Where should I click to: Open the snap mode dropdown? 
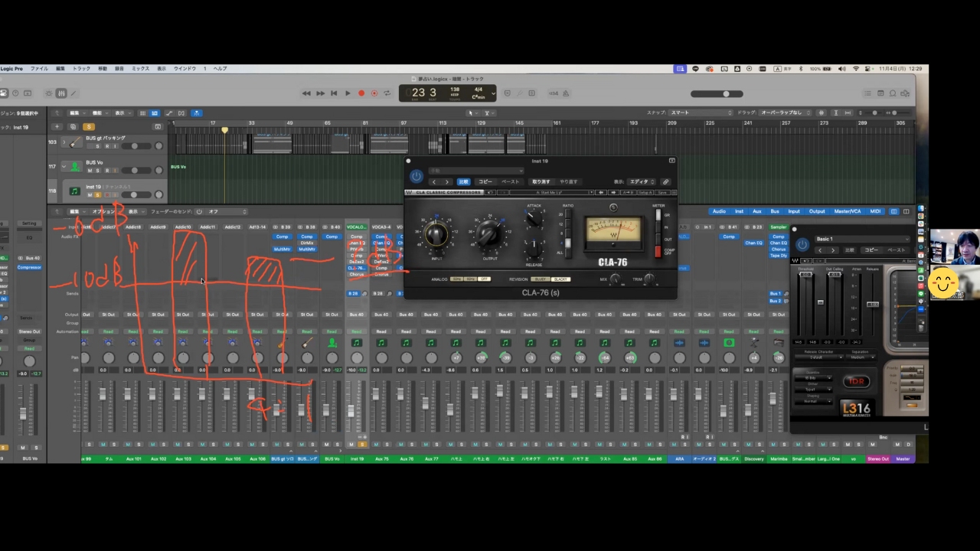[x=701, y=112]
